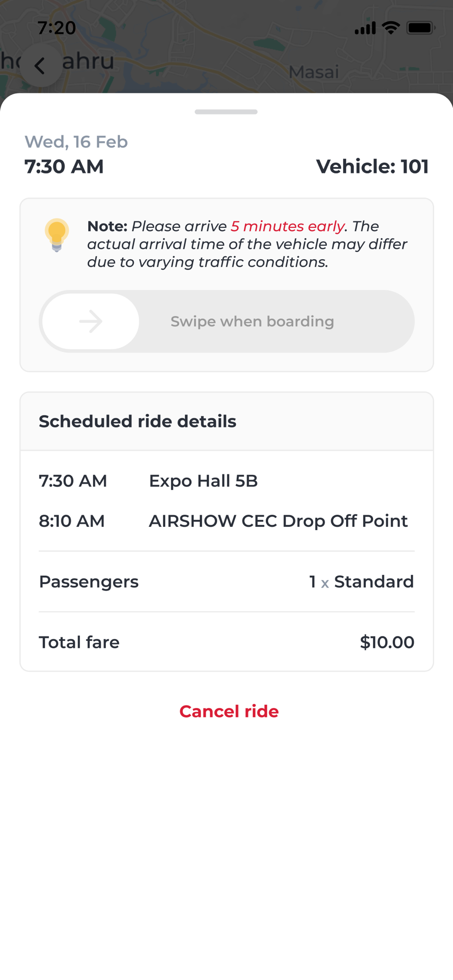Tap the $10.00 total fare amount
This screenshot has width=453, height=980.
click(387, 642)
